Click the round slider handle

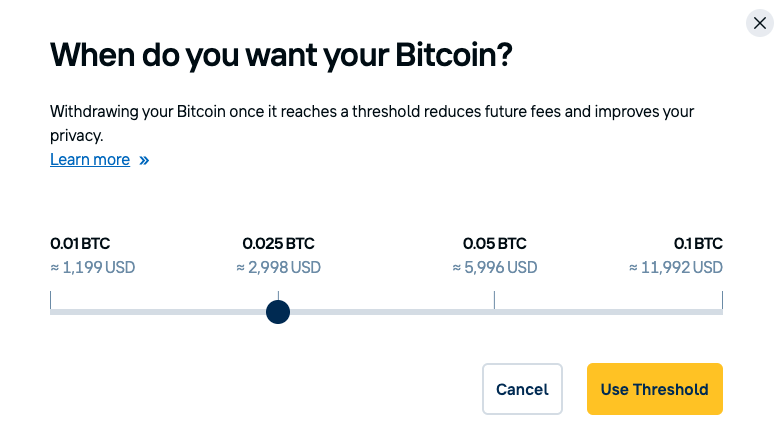point(278,312)
